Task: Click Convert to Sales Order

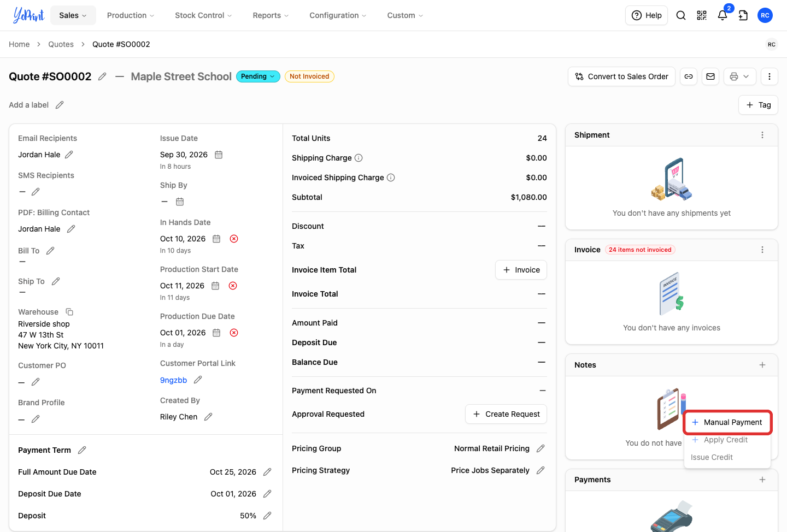Action: coord(622,76)
